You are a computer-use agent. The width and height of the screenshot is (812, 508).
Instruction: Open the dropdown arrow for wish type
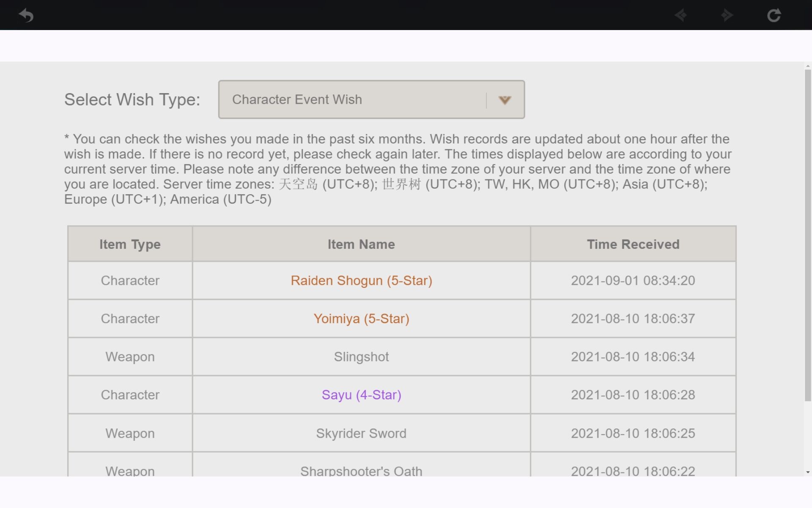click(505, 100)
